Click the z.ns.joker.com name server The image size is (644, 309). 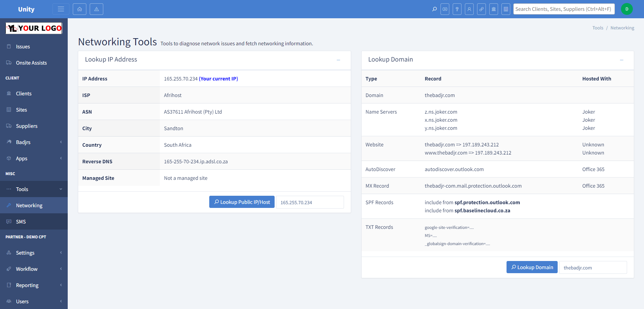click(x=441, y=112)
